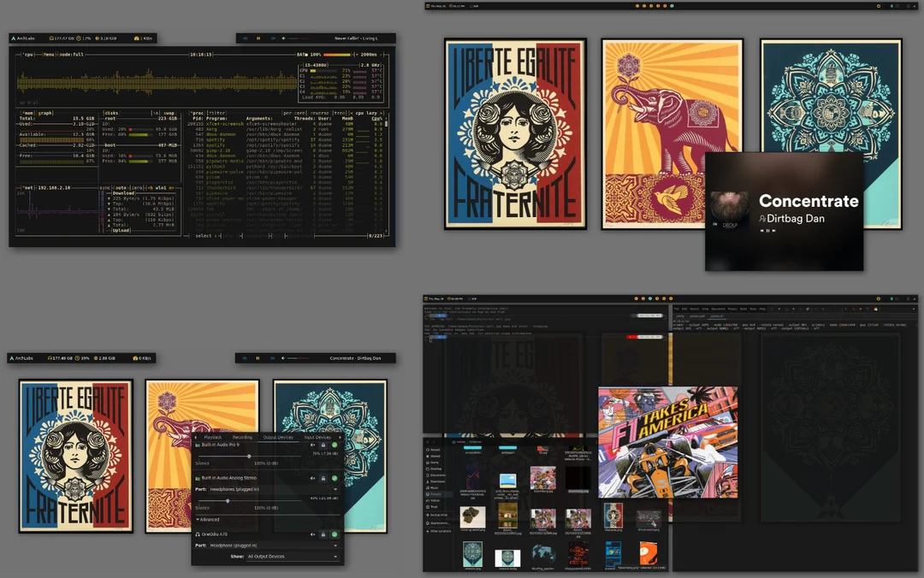Image resolution: width=924 pixels, height=578 pixels.
Task: Lock channels together for Built-in Audio Analog Stereo
Action: pos(323,478)
